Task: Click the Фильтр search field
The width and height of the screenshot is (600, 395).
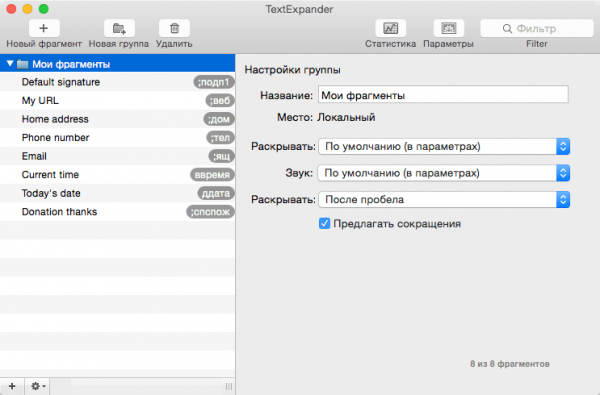Action: (x=536, y=29)
